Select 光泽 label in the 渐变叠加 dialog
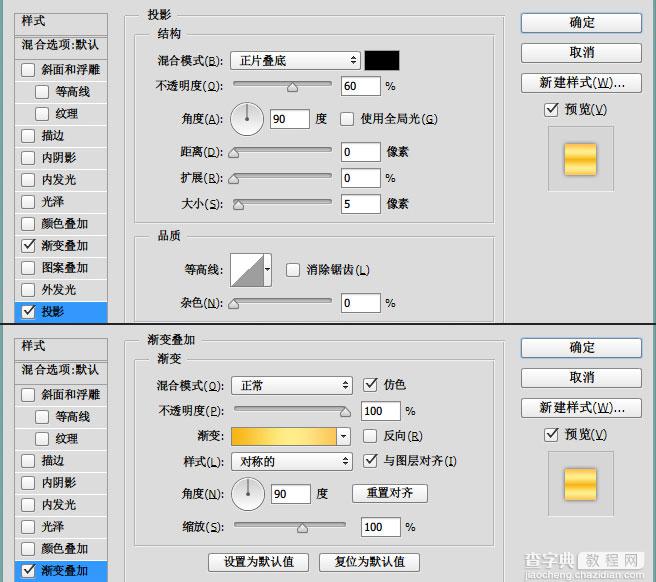This screenshot has width=656, height=582. pos(53,526)
